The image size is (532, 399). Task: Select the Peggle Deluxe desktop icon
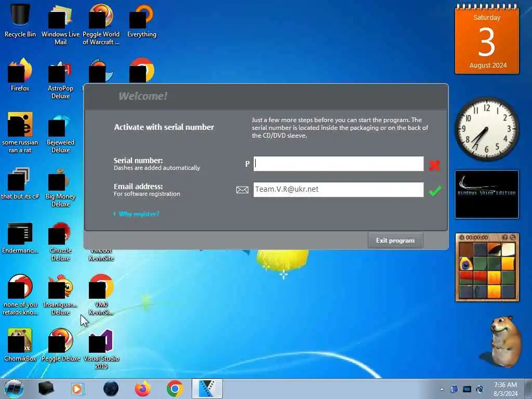tap(60, 345)
